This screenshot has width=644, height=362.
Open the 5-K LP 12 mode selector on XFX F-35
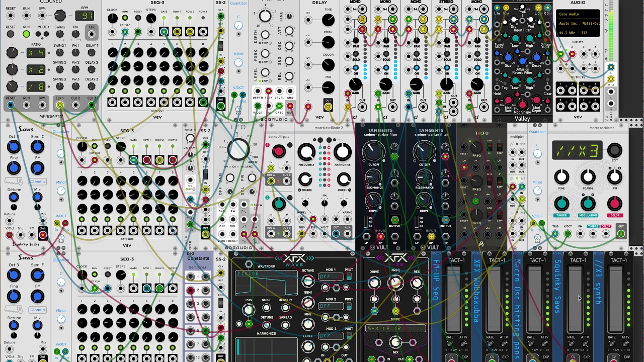395,328
